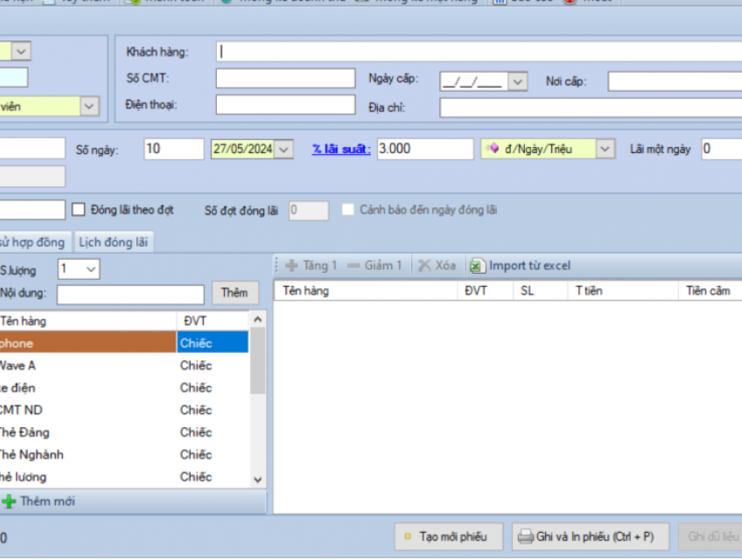Enable Đóng lãi theo đợt checkbox
The image size is (742, 560).
click(x=79, y=210)
